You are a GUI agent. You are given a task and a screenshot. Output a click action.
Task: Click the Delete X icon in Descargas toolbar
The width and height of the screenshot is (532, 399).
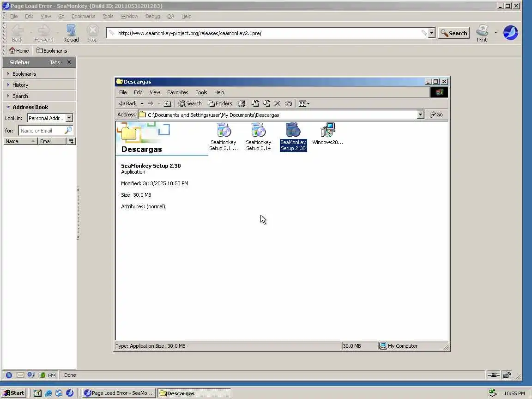[277, 103]
